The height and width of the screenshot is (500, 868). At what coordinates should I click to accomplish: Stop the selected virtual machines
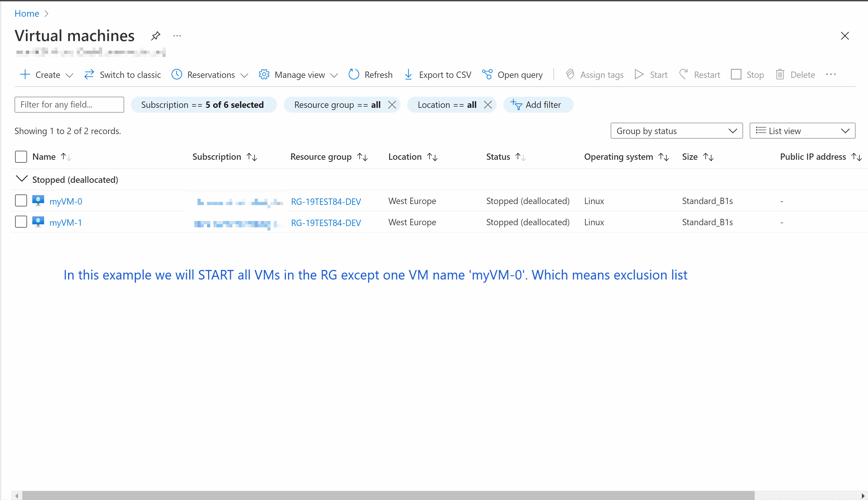pyautogui.click(x=748, y=74)
